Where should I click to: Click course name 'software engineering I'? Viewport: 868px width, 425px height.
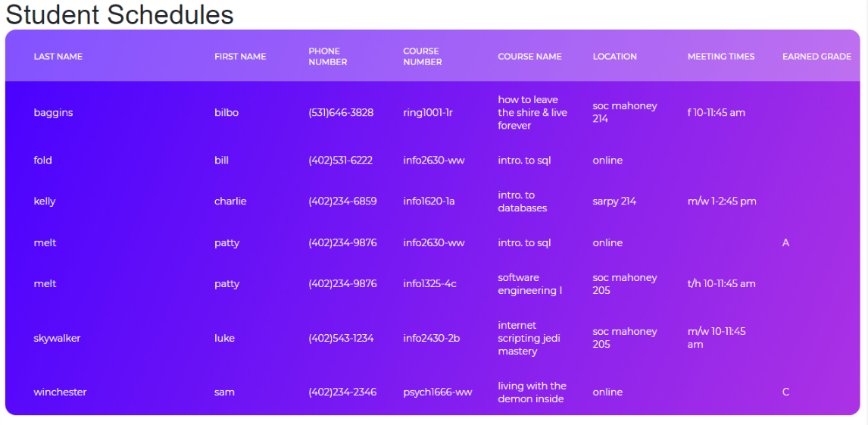tap(529, 284)
